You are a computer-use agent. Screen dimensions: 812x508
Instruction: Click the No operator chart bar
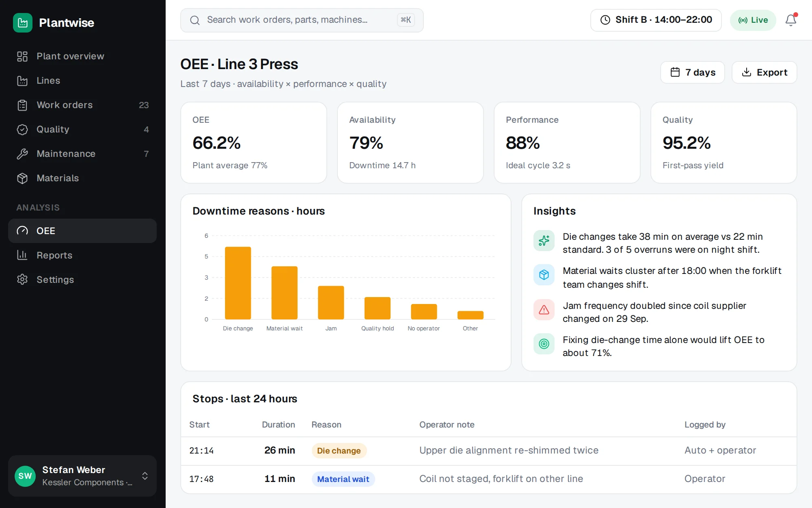[x=424, y=312]
